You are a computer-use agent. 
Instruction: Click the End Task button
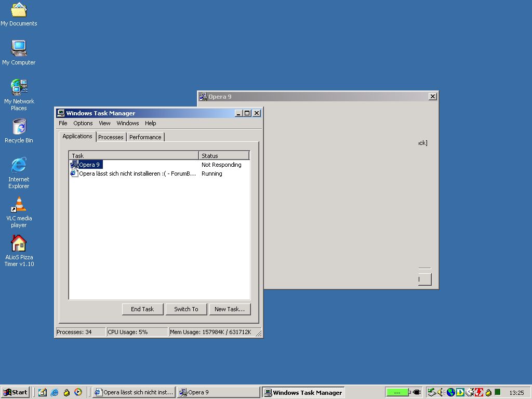142,309
